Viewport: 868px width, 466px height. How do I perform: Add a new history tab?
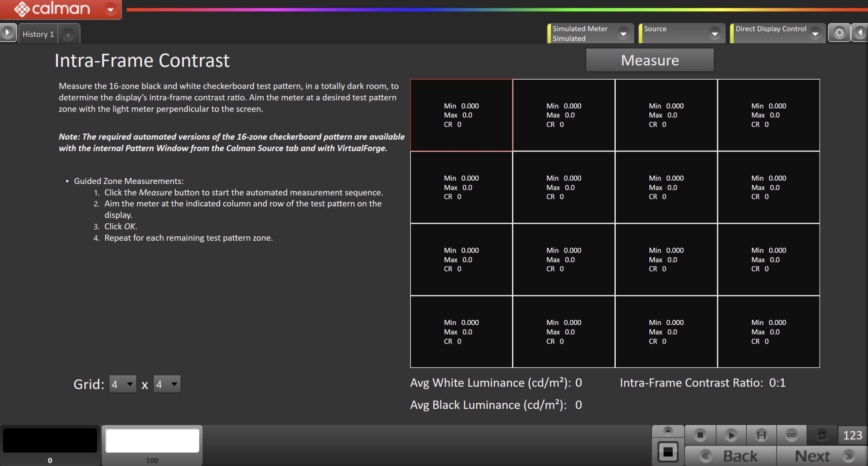pyautogui.click(x=68, y=35)
